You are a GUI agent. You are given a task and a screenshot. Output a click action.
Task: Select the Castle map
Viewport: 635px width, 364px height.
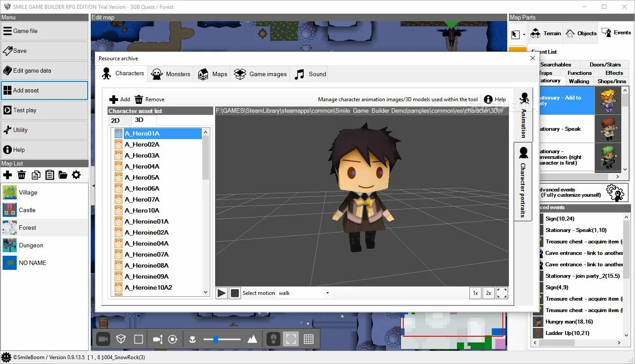[45, 210]
